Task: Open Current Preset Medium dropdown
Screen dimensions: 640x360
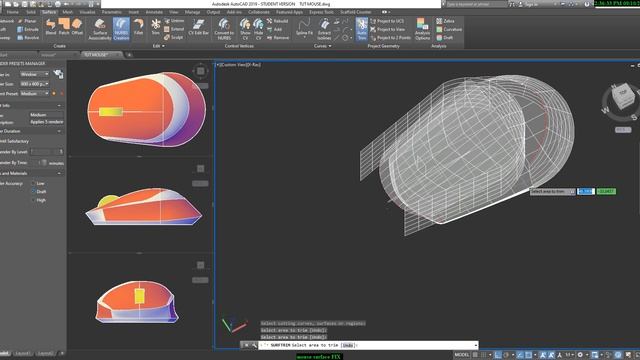Action: (35, 93)
